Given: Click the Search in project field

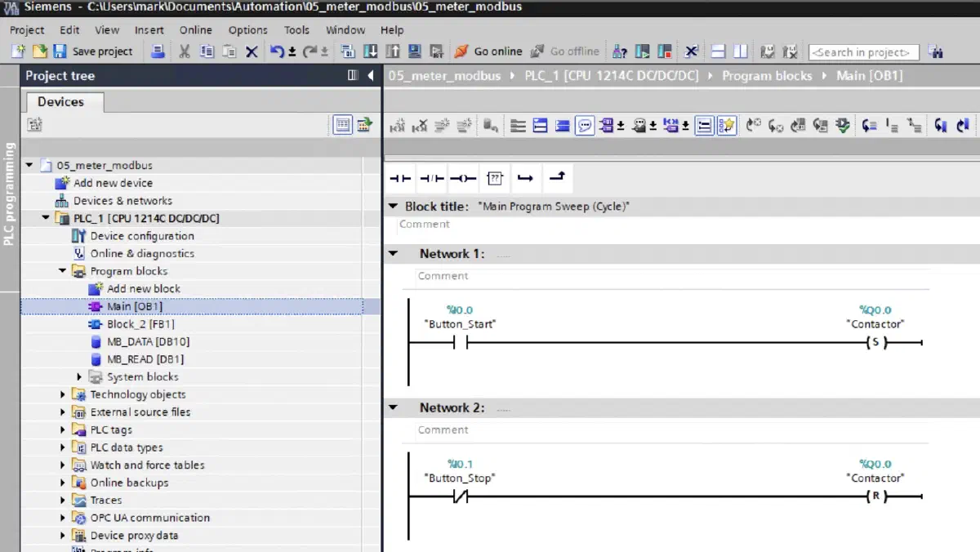Looking at the screenshot, I should [864, 52].
